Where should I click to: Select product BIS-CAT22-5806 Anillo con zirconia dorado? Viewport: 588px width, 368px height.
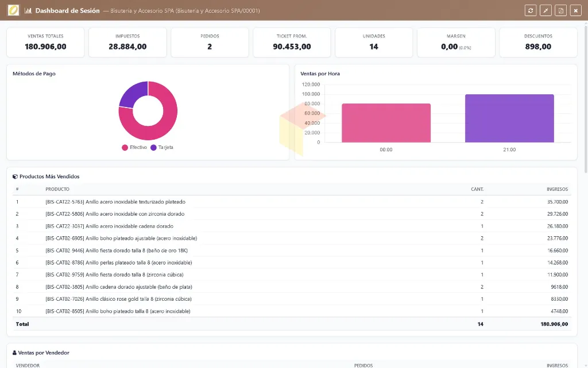(x=292, y=214)
